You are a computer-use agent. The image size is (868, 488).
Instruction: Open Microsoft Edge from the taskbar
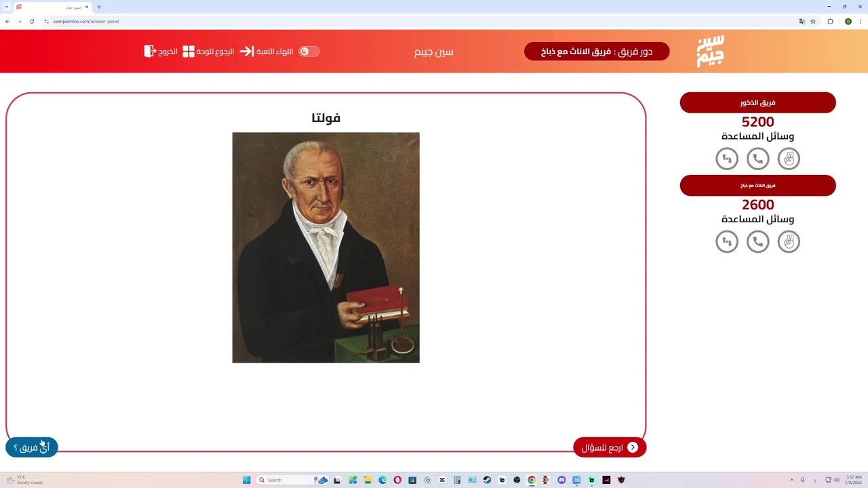[x=382, y=480]
